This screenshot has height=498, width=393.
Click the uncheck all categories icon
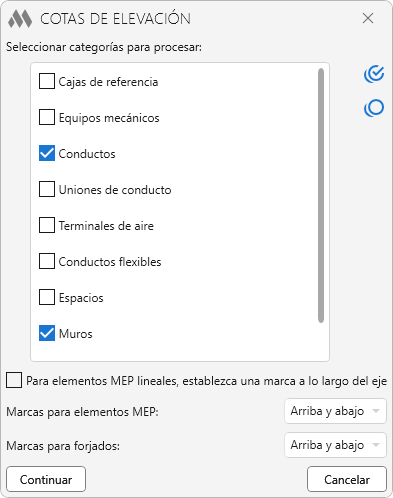(374, 108)
